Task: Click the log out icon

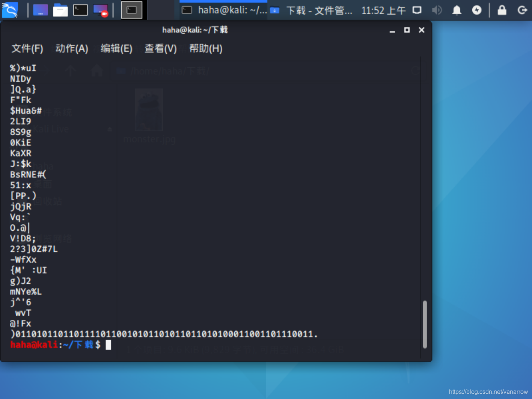Action: pos(522,10)
